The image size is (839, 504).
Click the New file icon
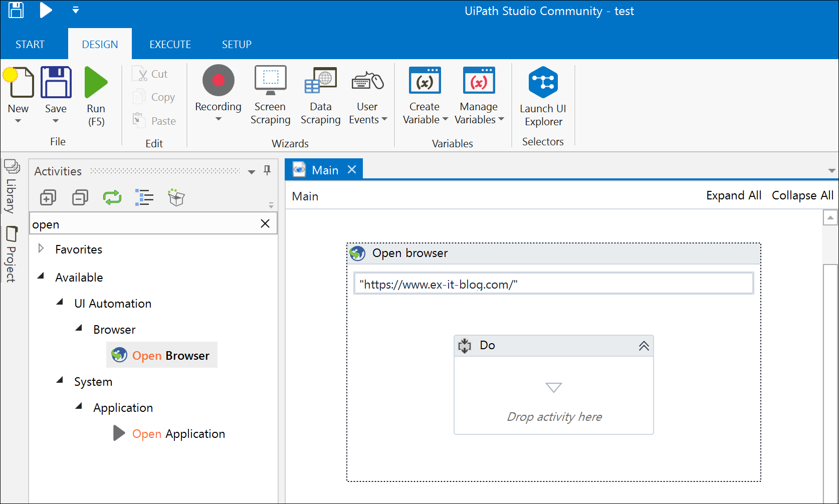point(19,82)
